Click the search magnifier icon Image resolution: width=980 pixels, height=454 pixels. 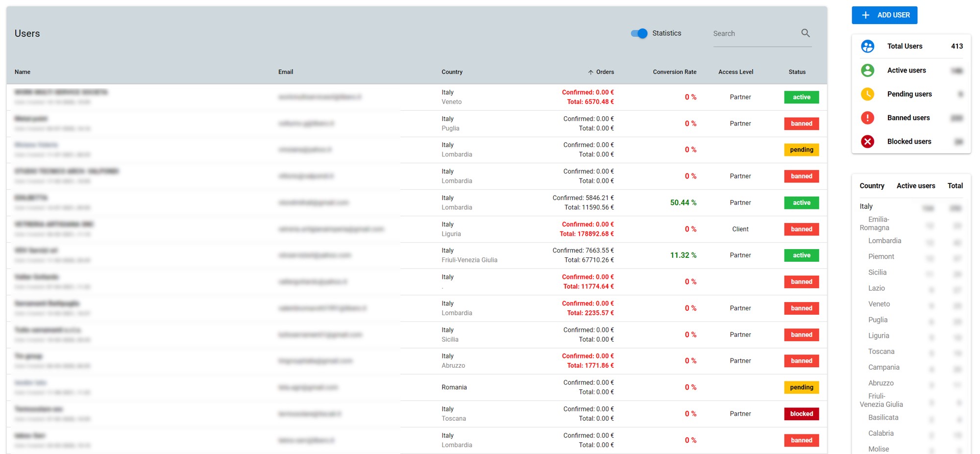pyautogui.click(x=805, y=33)
